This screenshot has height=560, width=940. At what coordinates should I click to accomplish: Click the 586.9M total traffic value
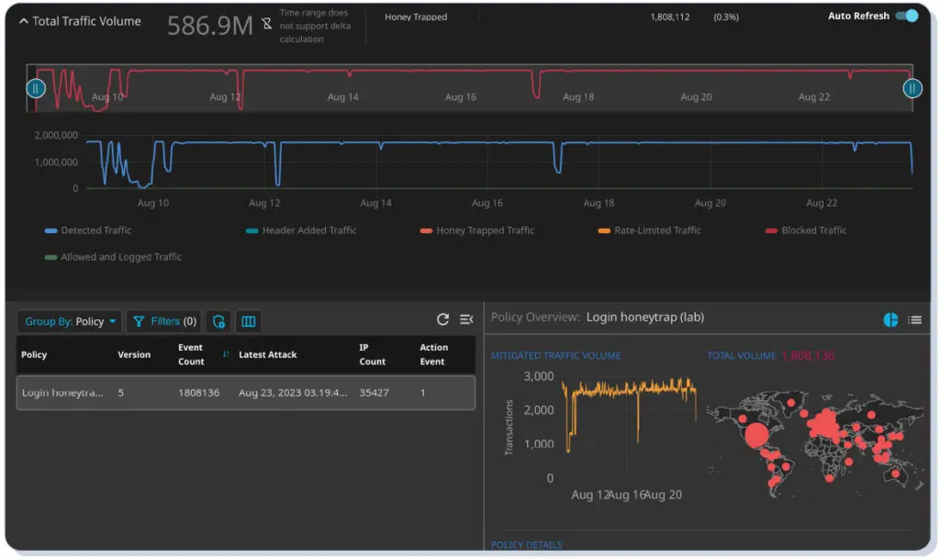point(210,25)
